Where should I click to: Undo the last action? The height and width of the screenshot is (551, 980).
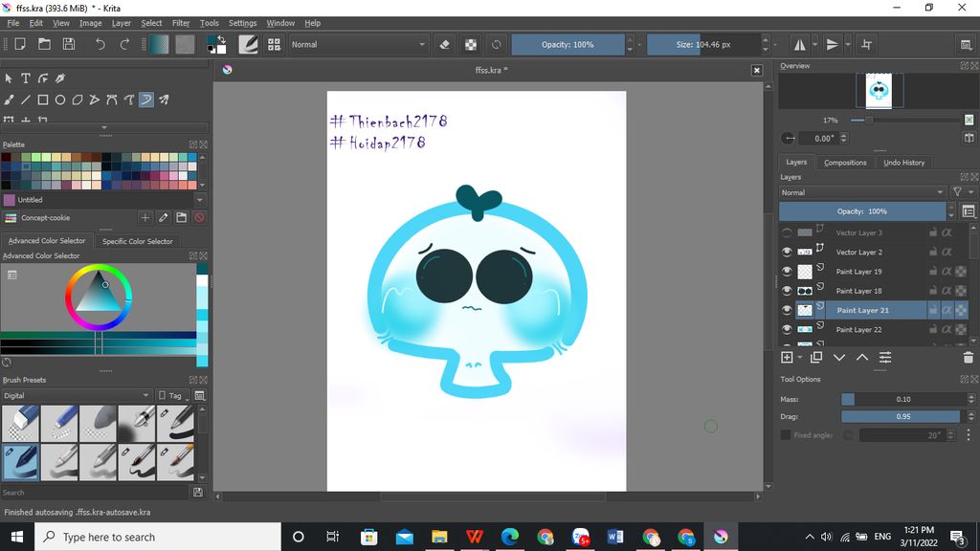click(100, 44)
